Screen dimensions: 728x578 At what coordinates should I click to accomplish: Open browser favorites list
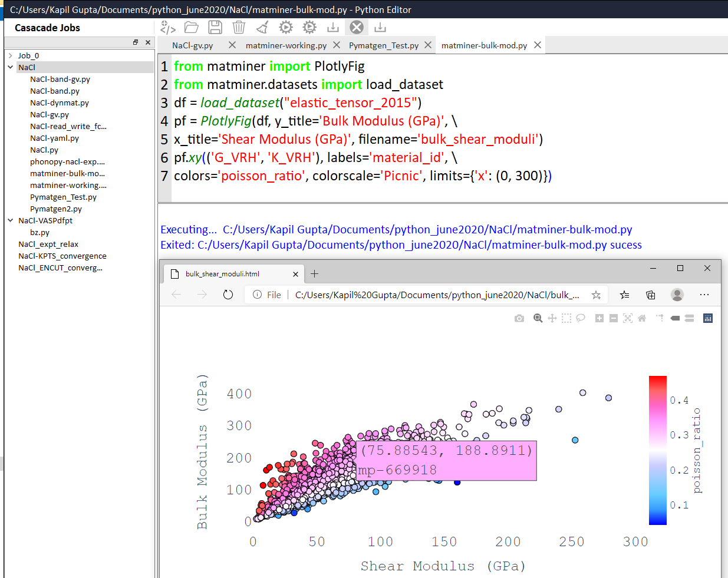click(625, 295)
